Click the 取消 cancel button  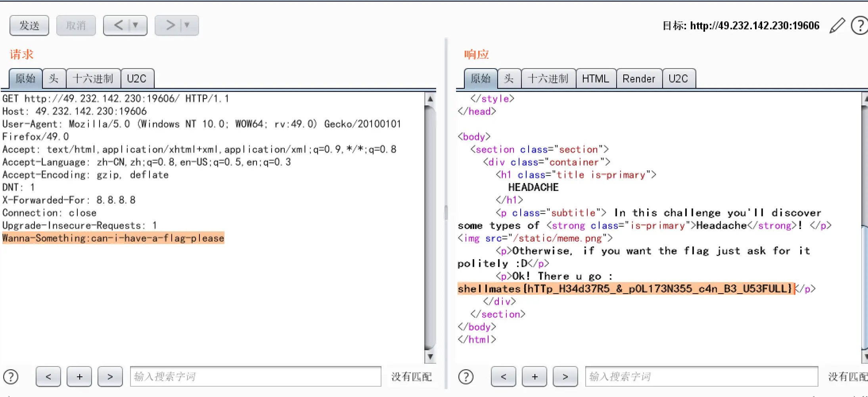(x=76, y=26)
